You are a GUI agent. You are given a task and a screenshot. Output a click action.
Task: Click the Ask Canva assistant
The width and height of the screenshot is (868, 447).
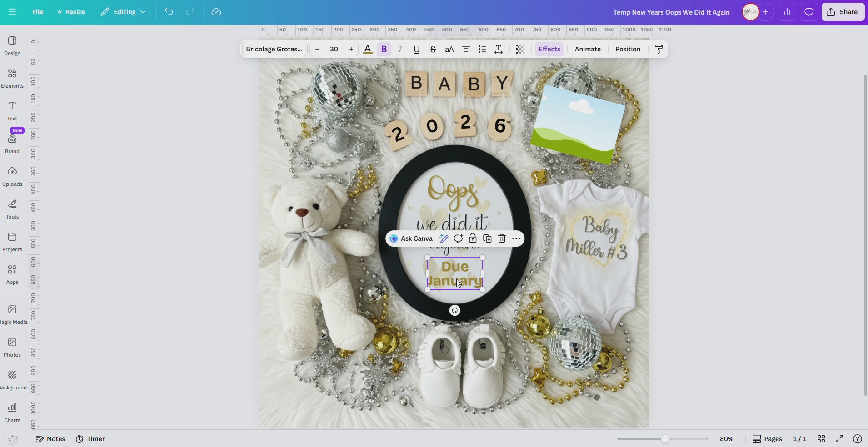412,238
